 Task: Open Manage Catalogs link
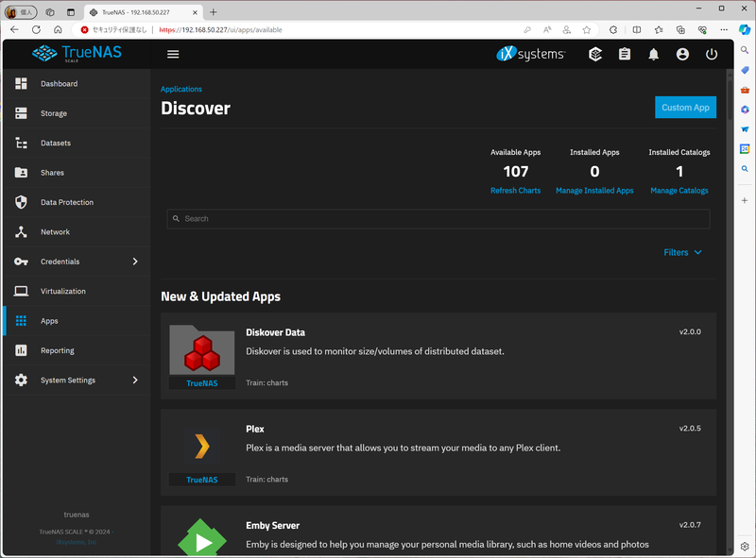(x=679, y=191)
